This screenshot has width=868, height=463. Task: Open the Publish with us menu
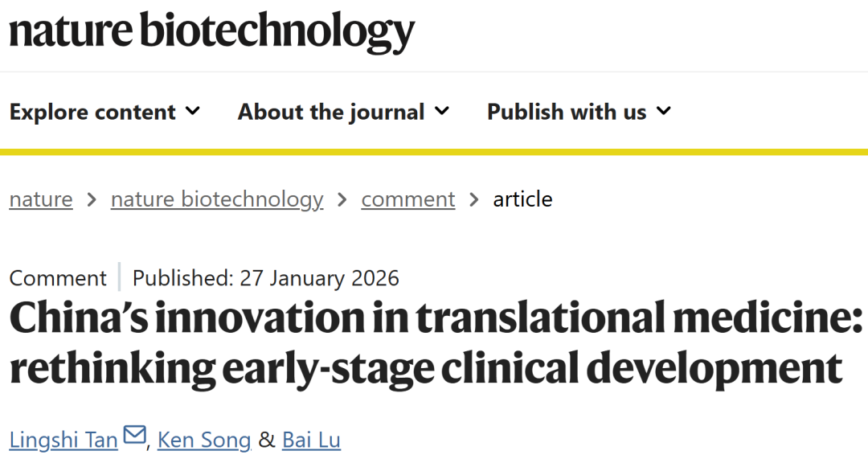567,112
